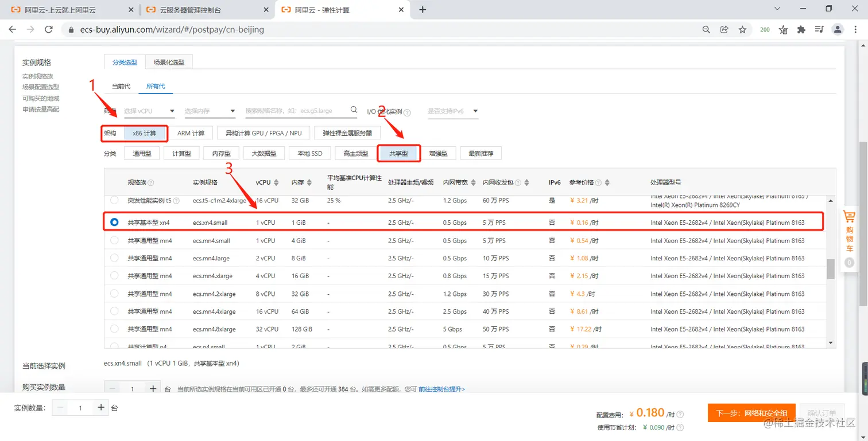Screen dimensions: 868x441
Task: Select the ecs.mn4.2xlarge radio button
Action: pos(114,294)
